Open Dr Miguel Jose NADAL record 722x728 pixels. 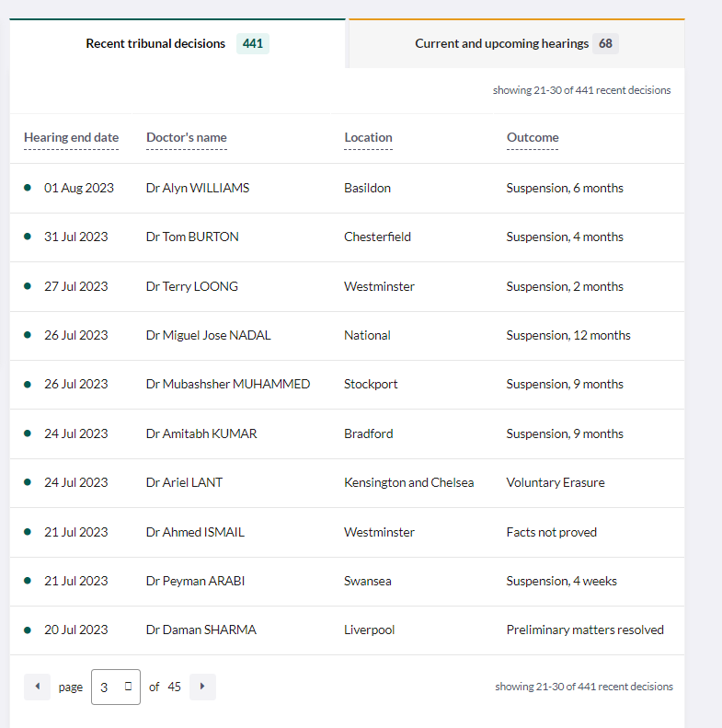pyautogui.click(x=209, y=335)
